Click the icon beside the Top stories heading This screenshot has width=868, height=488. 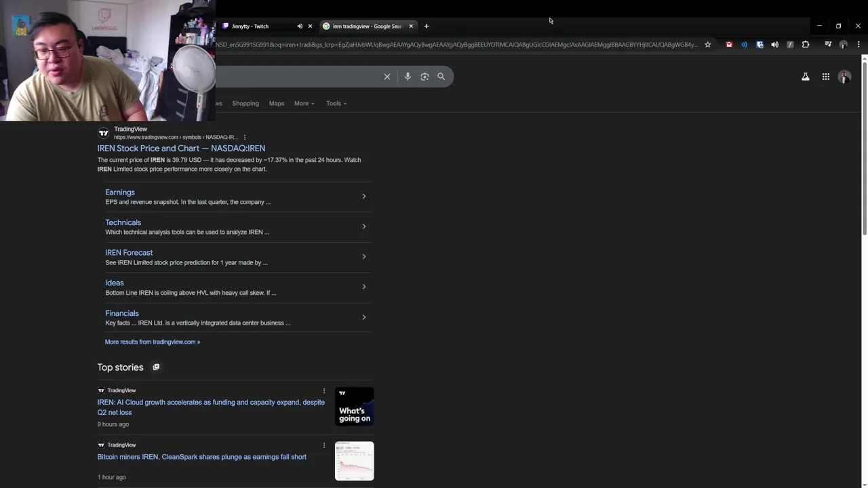pyautogui.click(x=156, y=367)
